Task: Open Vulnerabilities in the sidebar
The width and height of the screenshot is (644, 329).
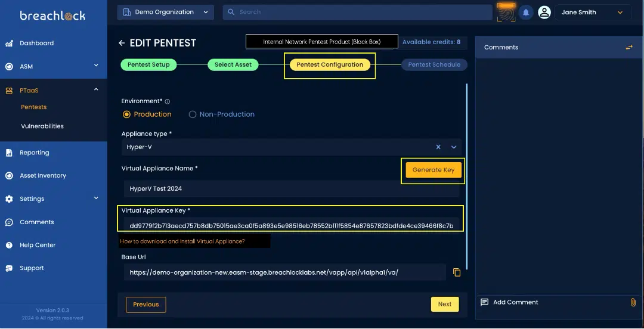Action: (42, 126)
